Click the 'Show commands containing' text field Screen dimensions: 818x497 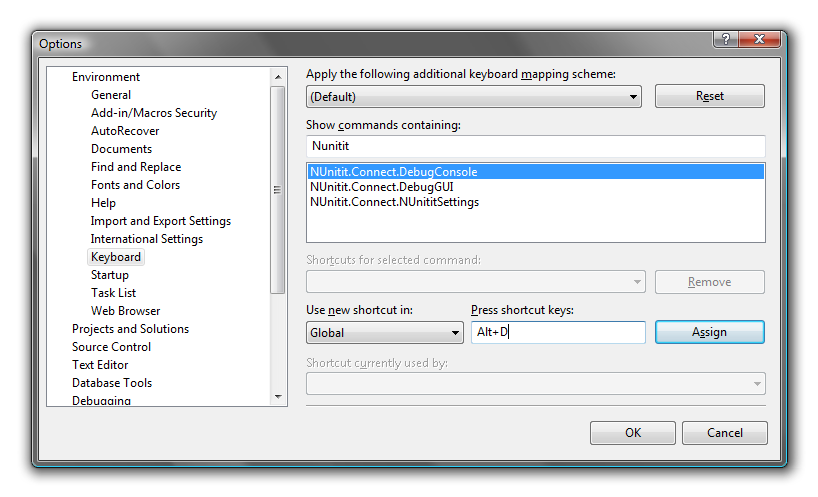535,146
